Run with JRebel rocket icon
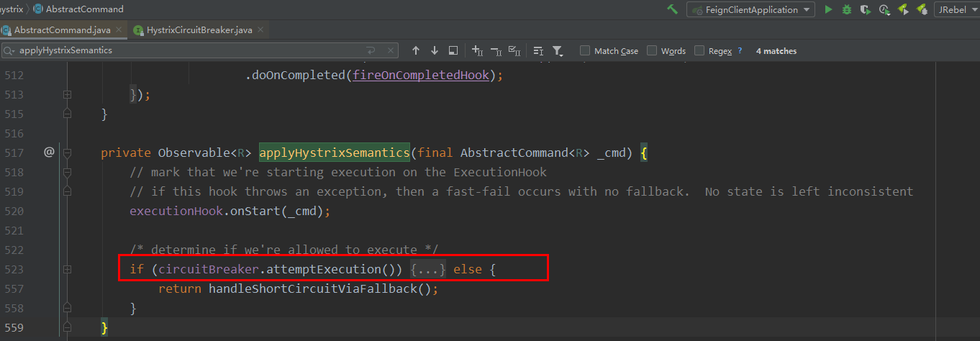Viewport: 980px width, 341px height. (902, 9)
